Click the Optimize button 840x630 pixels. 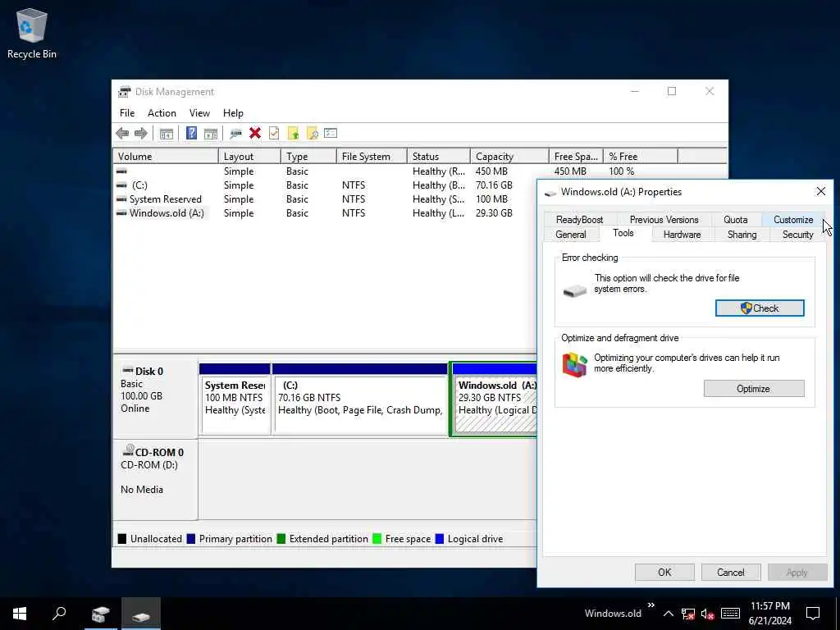tap(754, 388)
